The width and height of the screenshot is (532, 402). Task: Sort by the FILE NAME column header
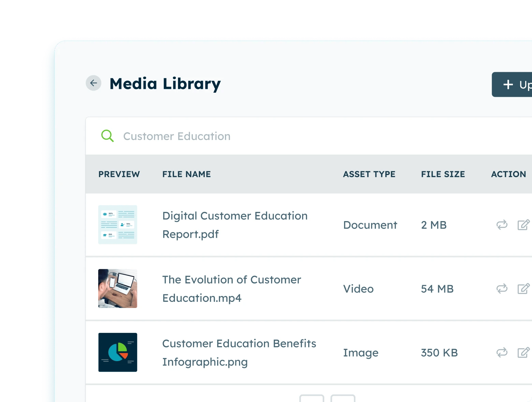tap(186, 174)
